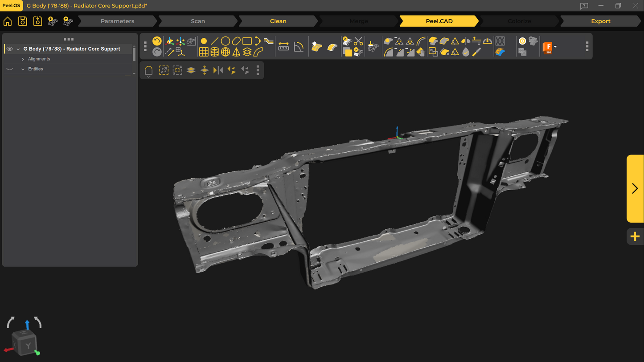Switch to the Clean workflow tab
Viewport: 644px width, 362px height.
point(278,21)
